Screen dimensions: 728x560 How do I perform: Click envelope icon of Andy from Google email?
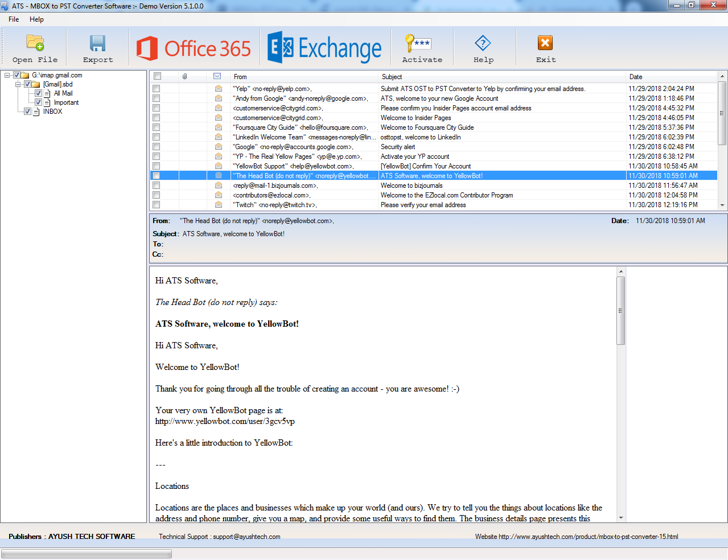tap(219, 98)
